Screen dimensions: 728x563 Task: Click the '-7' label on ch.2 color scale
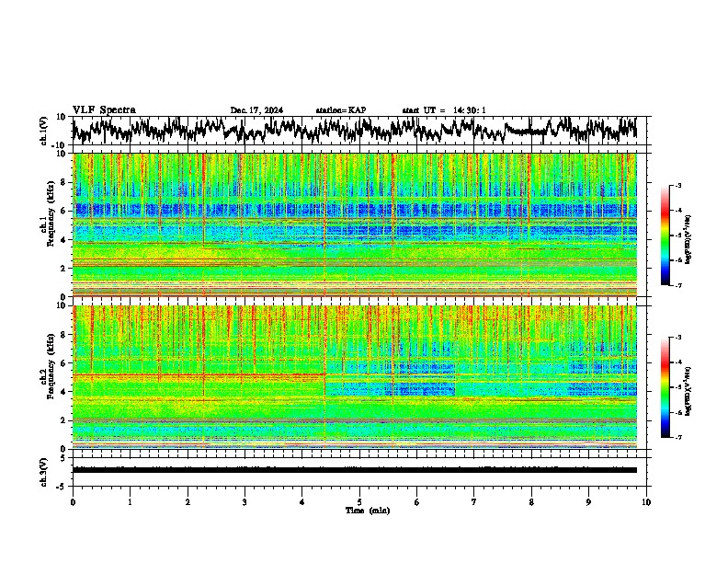click(x=678, y=437)
